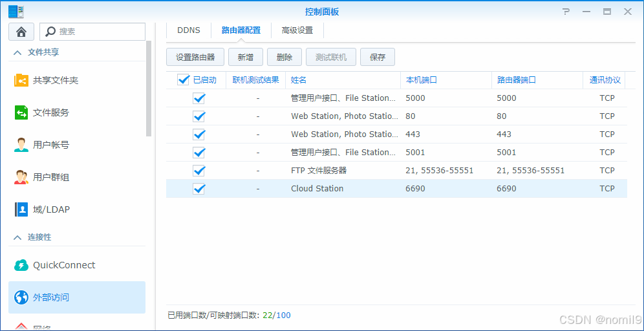644x331 pixels.
Task: Open the QuickConnect cloud icon
Action: (21, 265)
